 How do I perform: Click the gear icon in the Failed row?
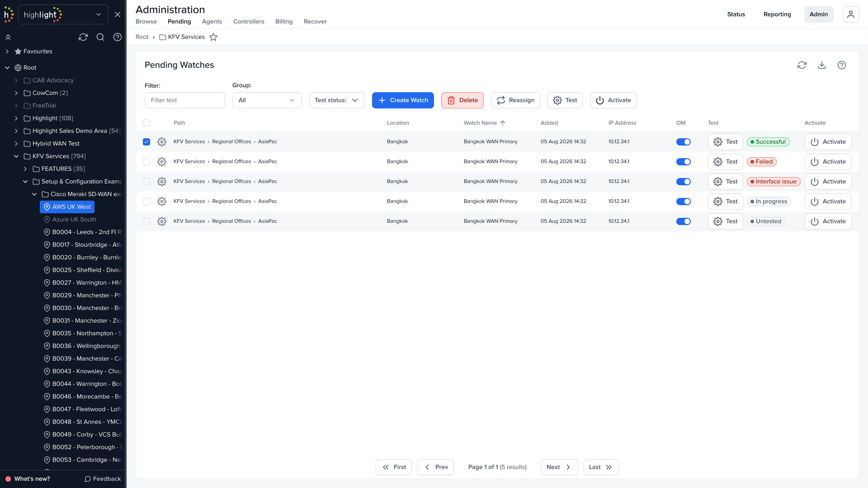coord(162,162)
